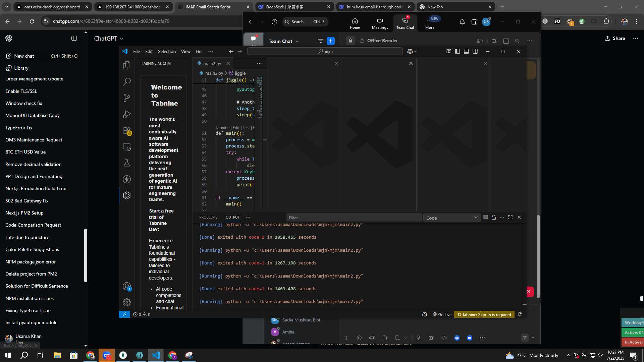Select the main2.py editor tab
The width and height of the screenshot is (644, 362).
pyautogui.click(x=212, y=63)
